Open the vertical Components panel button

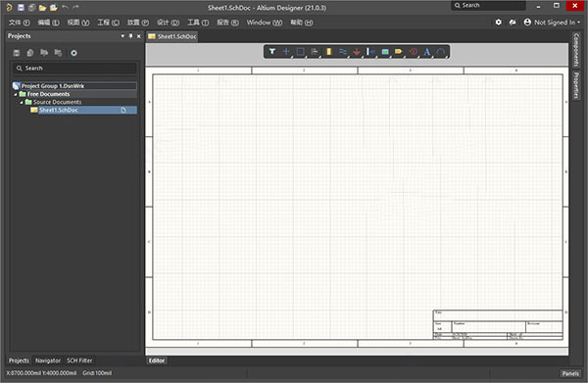[576, 50]
